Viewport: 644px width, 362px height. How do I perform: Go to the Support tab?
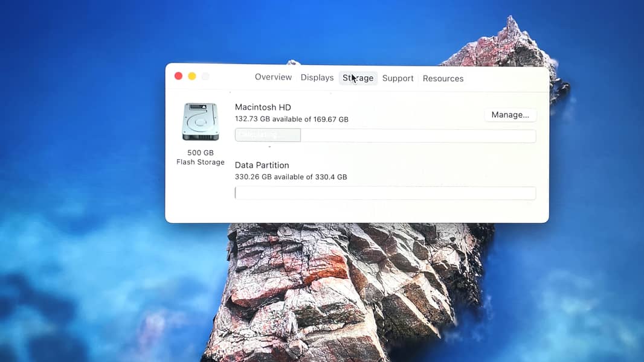(398, 78)
